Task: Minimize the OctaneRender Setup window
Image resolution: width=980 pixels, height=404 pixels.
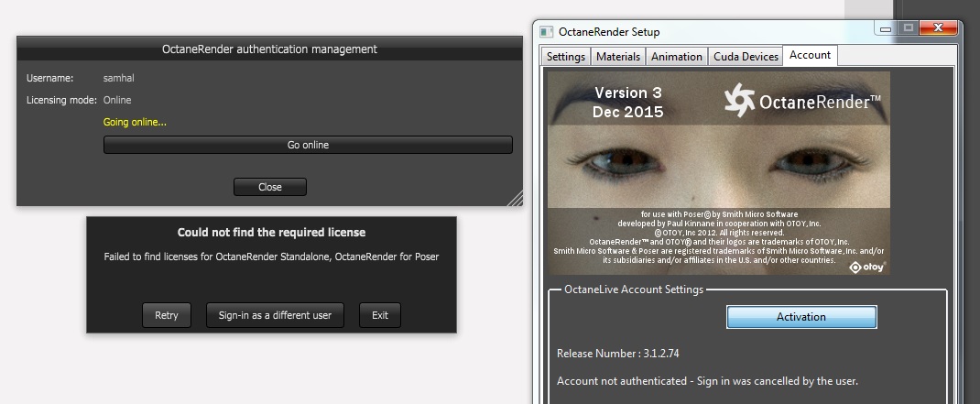Action: [886, 28]
